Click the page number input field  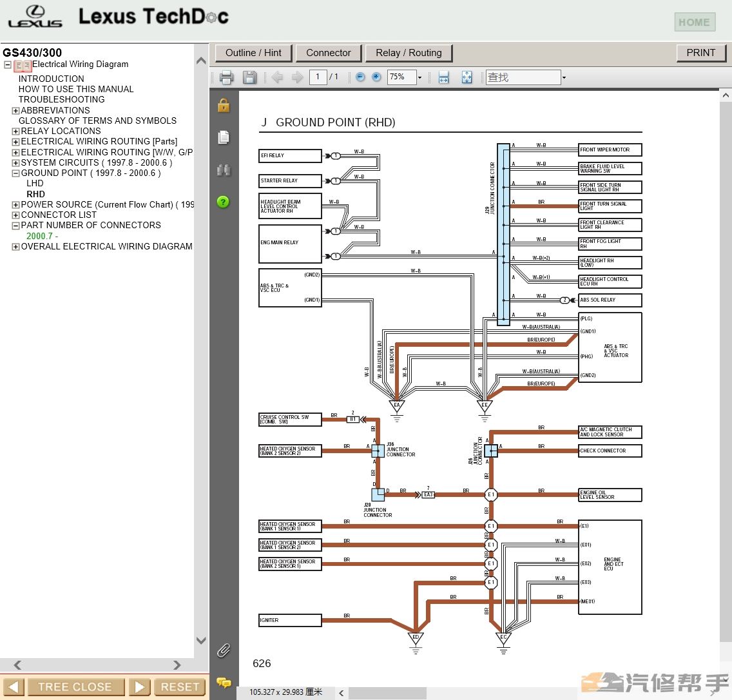click(x=318, y=77)
